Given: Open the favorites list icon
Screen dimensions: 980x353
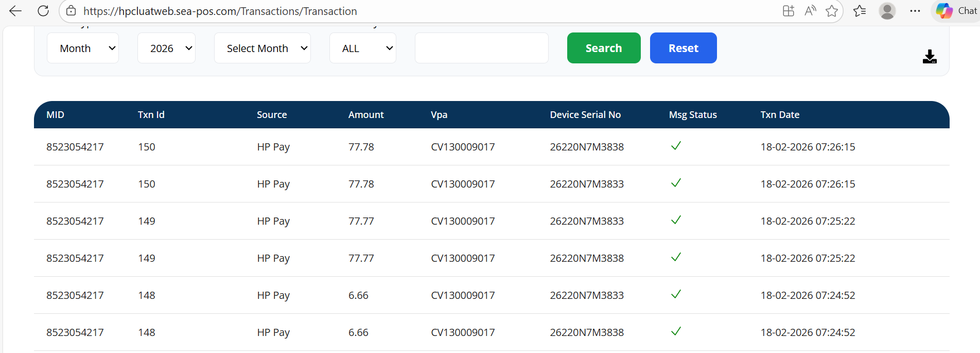Looking at the screenshot, I should pos(859,11).
